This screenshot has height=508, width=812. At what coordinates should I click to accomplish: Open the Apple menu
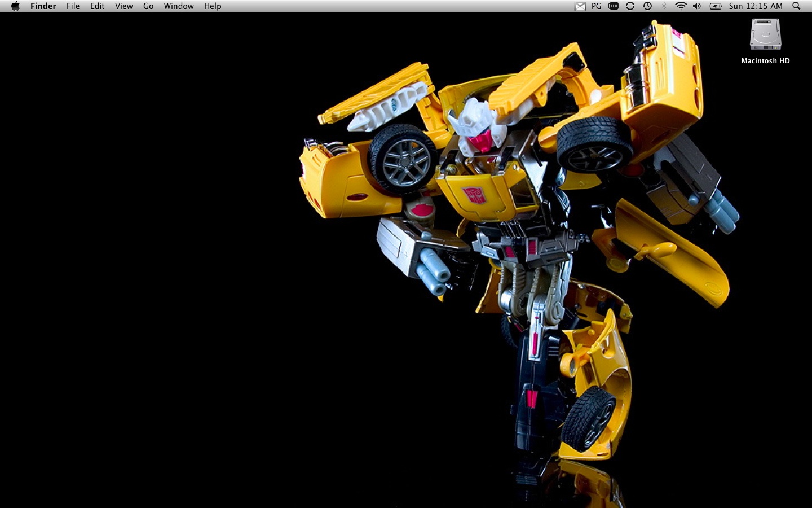(15, 6)
